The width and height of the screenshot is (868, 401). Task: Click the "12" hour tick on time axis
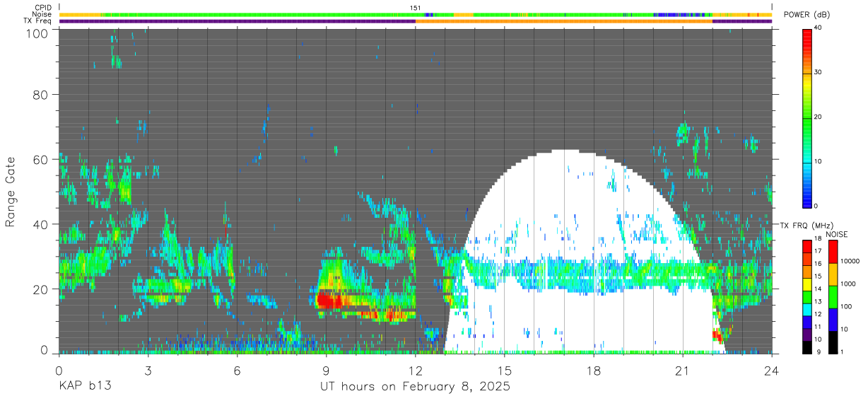click(x=416, y=371)
